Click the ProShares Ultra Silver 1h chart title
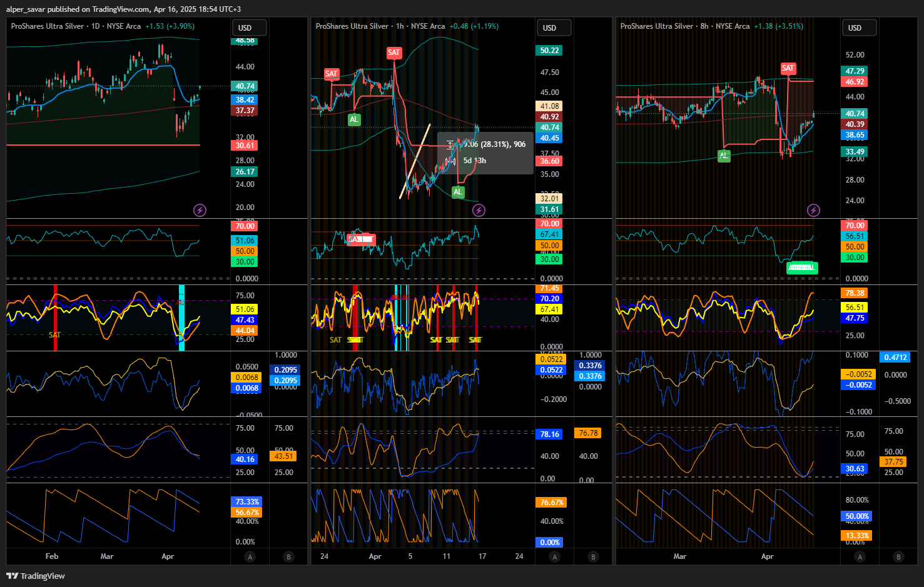924x587 pixels. pyautogui.click(x=380, y=26)
